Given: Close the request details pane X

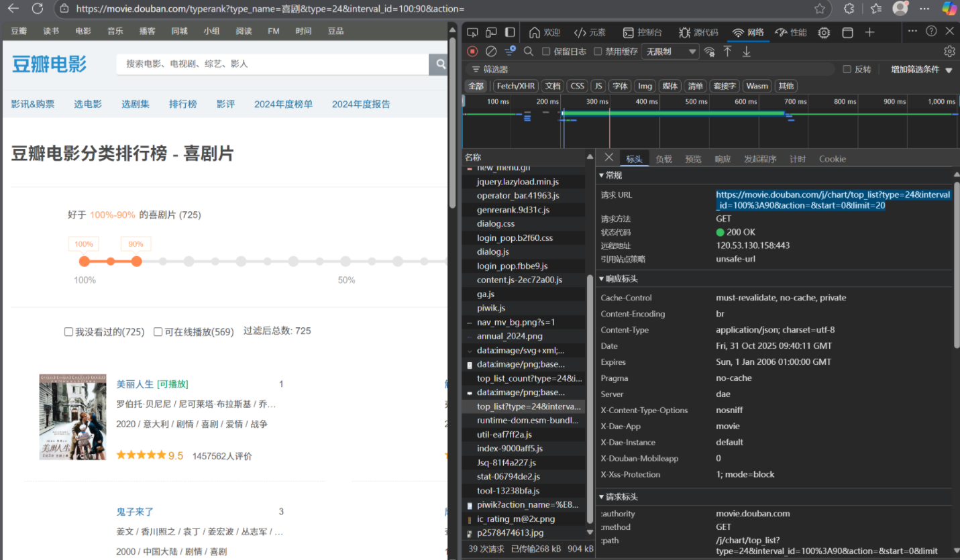Looking at the screenshot, I should pos(608,157).
